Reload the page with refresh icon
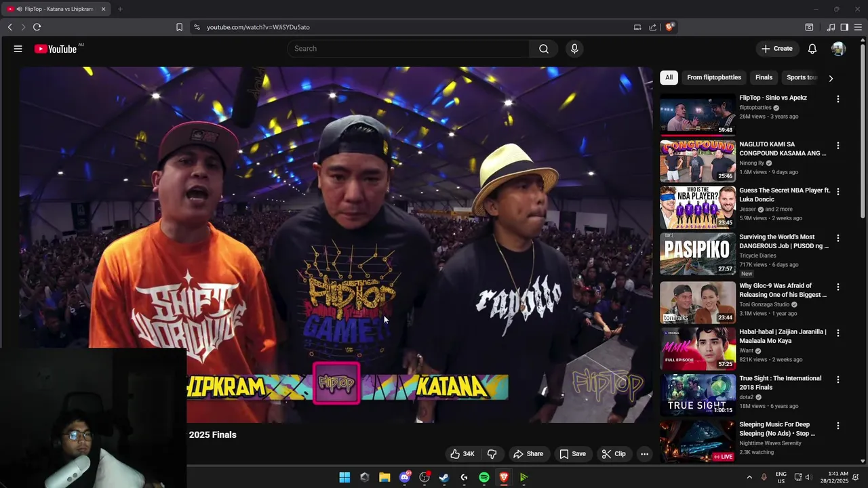This screenshot has width=868, height=488. point(37,27)
